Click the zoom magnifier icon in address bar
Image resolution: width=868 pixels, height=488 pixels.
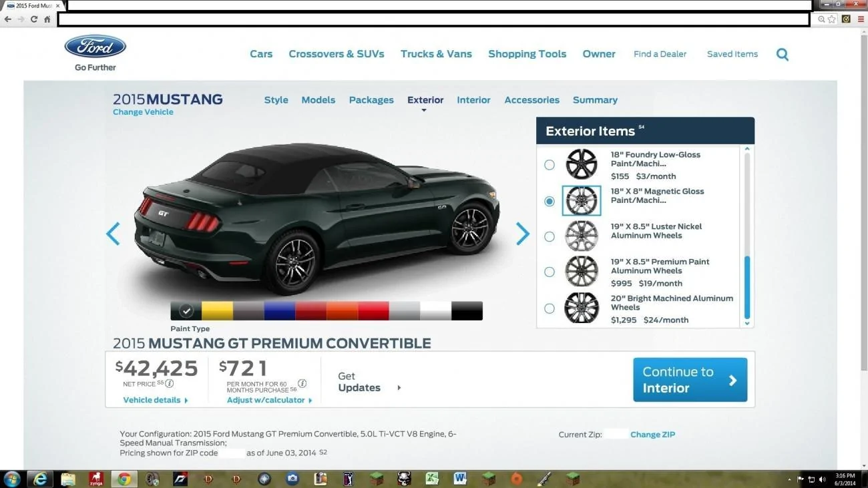point(821,19)
